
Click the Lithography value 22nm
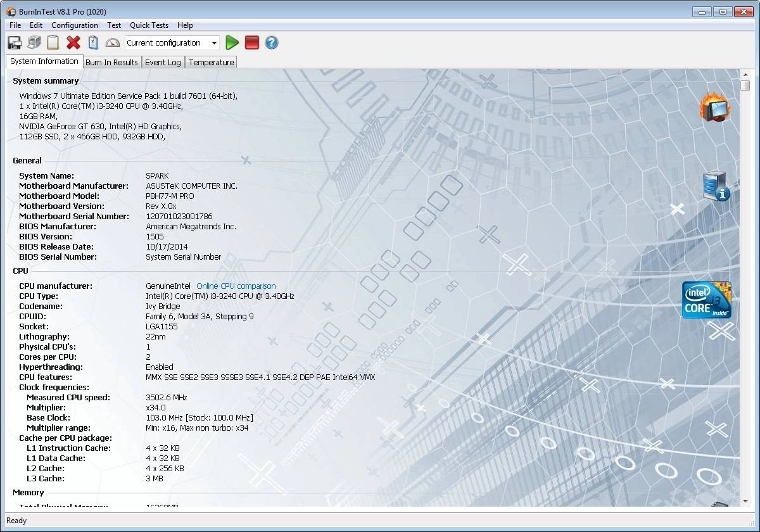(156, 337)
